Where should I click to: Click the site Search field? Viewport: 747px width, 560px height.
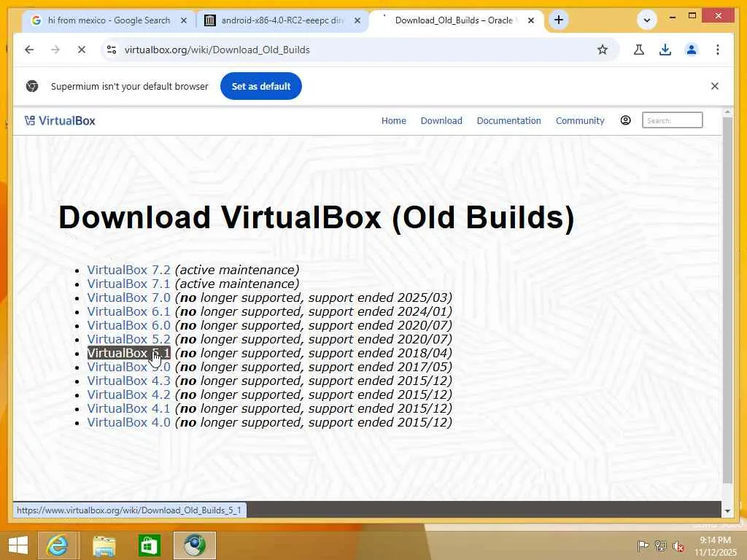672,120
